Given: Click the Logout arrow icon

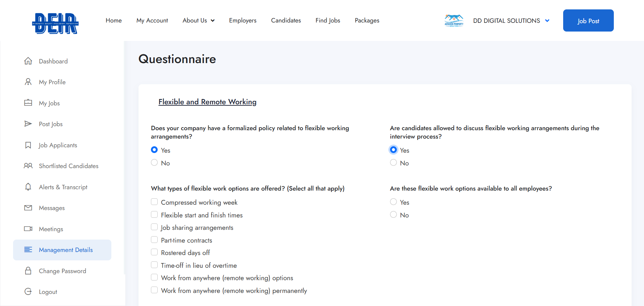Looking at the screenshot, I should [28, 292].
